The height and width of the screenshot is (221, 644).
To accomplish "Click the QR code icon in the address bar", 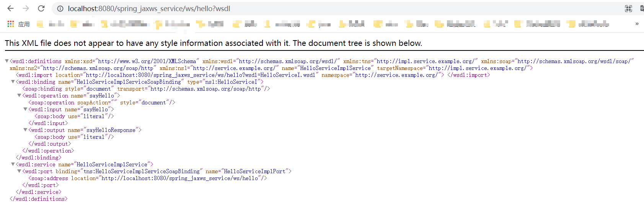I will pyautogui.click(x=628, y=8).
